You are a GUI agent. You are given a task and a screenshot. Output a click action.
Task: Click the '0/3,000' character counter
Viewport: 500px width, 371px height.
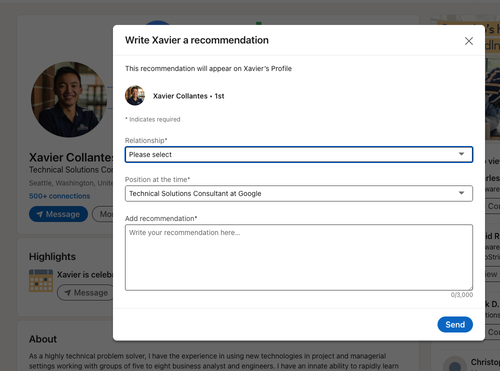click(462, 295)
